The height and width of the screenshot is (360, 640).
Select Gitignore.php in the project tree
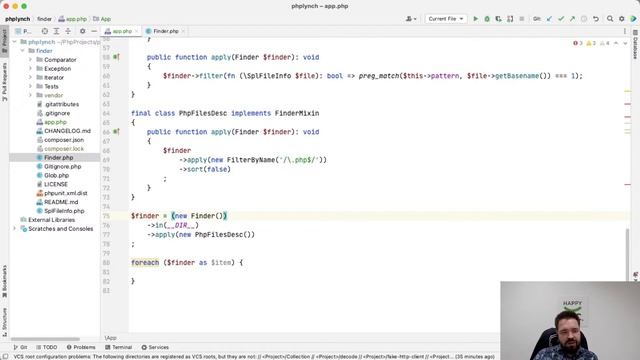click(x=62, y=167)
